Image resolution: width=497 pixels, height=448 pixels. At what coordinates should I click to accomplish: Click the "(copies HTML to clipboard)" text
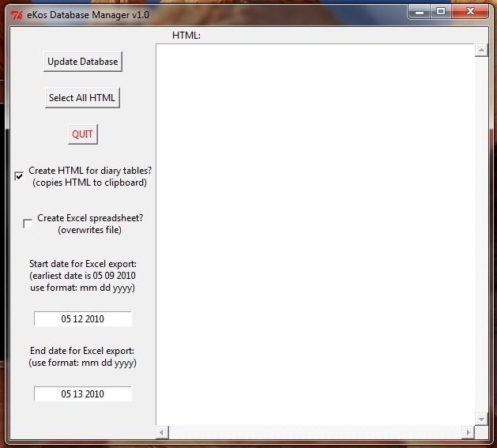(x=90, y=183)
